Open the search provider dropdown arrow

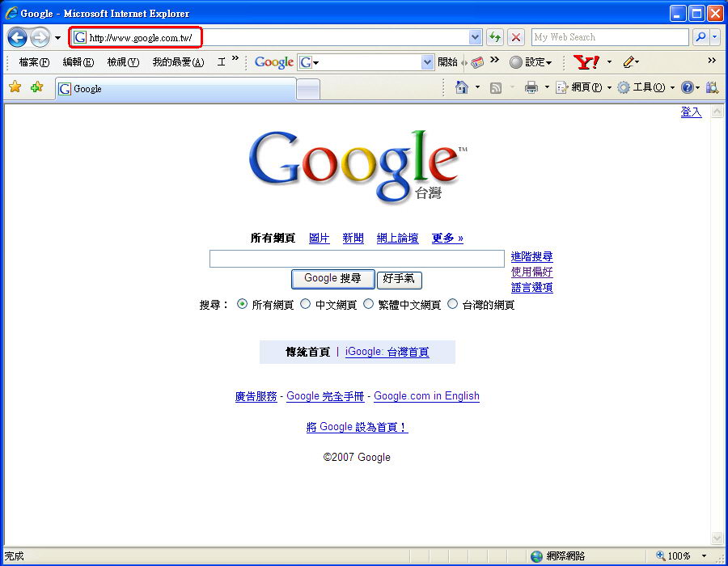tap(715, 36)
